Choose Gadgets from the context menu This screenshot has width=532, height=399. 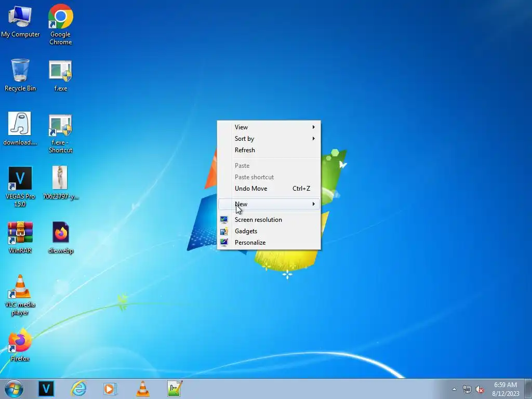click(269, 231)
